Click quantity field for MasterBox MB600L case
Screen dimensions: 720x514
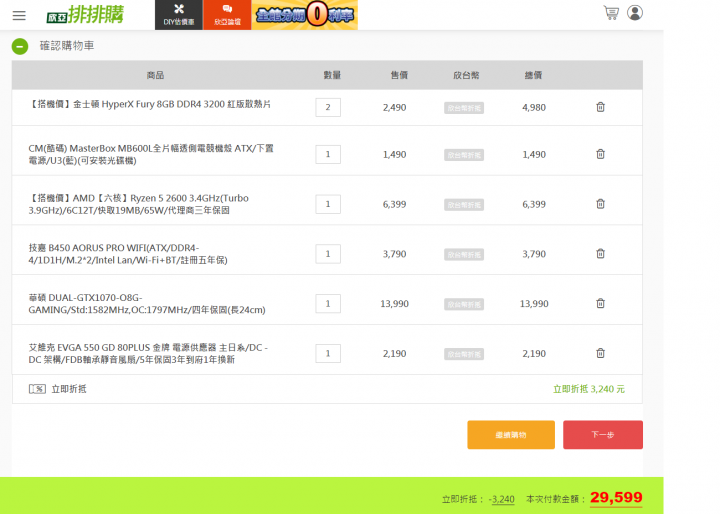(x=328, y=154)
